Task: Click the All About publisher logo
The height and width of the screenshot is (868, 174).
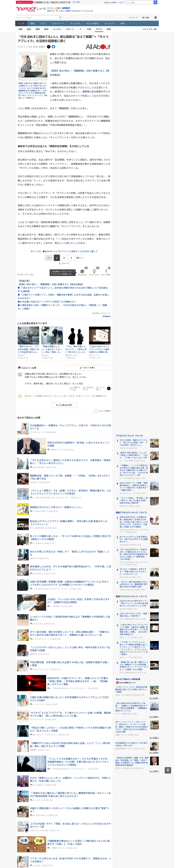Action: tap(98, 47)
